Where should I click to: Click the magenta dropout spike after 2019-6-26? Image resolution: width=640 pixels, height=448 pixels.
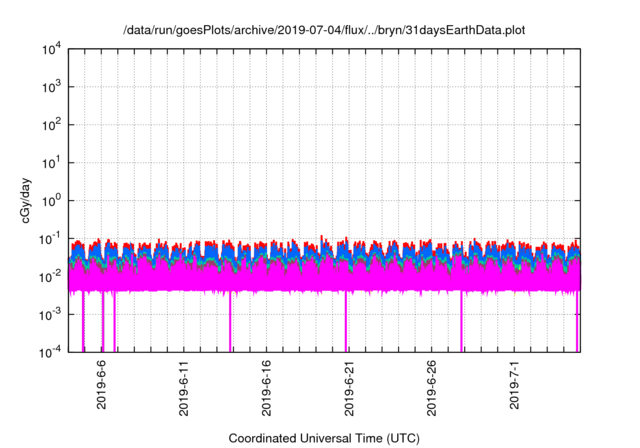pyautogui.click(x=462, y=321)
